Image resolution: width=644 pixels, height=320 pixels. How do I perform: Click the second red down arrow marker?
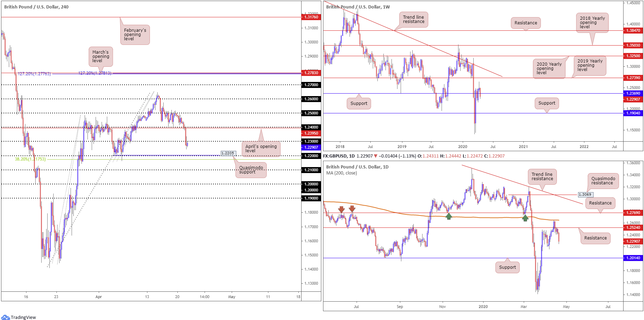pos(352,209)
